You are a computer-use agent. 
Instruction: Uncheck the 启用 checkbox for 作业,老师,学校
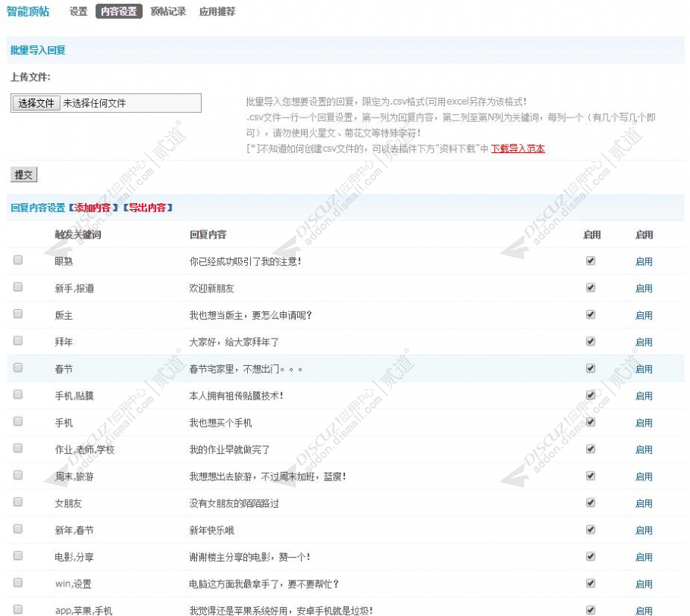click(x=591, y=449)
